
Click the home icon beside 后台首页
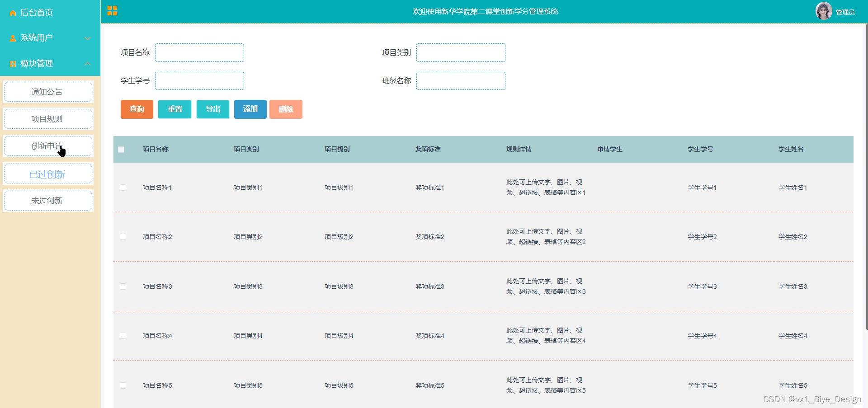point(13,13)
